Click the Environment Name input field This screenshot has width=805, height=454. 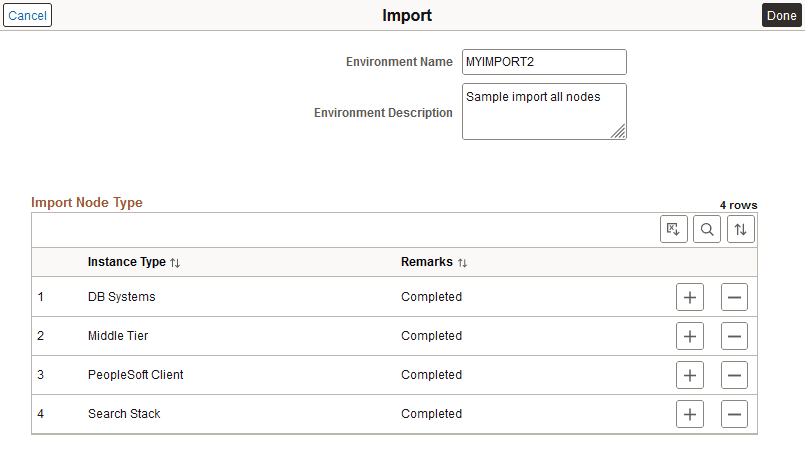pyautogui.click(x=544, y=62)
